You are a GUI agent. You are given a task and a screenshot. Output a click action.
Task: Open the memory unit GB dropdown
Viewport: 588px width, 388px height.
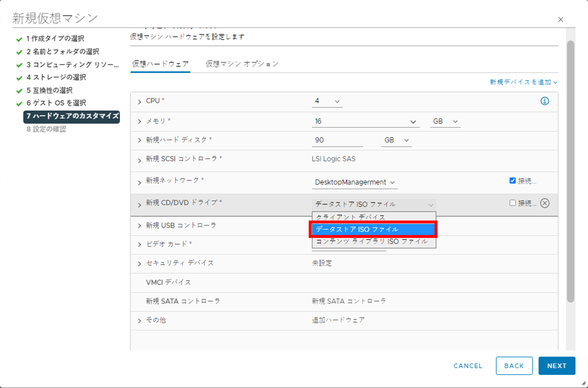coord(445,121)
